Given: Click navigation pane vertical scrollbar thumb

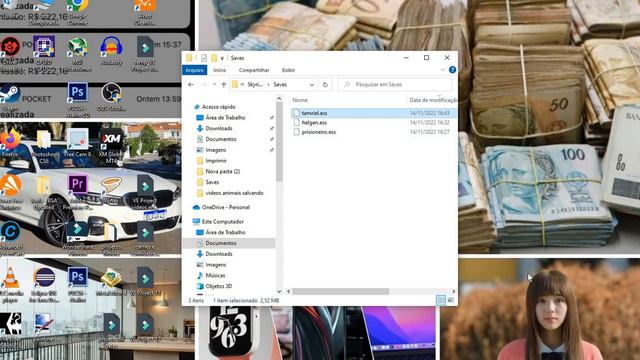Looking at the screenshot, I should click(x=279, y=141).
